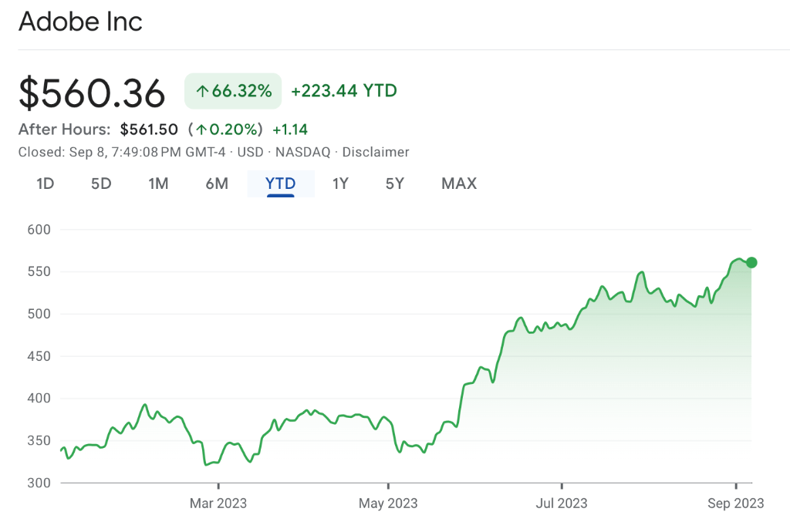790x532 pixels.
Task: Click the $561.50 after-hours price
Action: tap(149, 130)
